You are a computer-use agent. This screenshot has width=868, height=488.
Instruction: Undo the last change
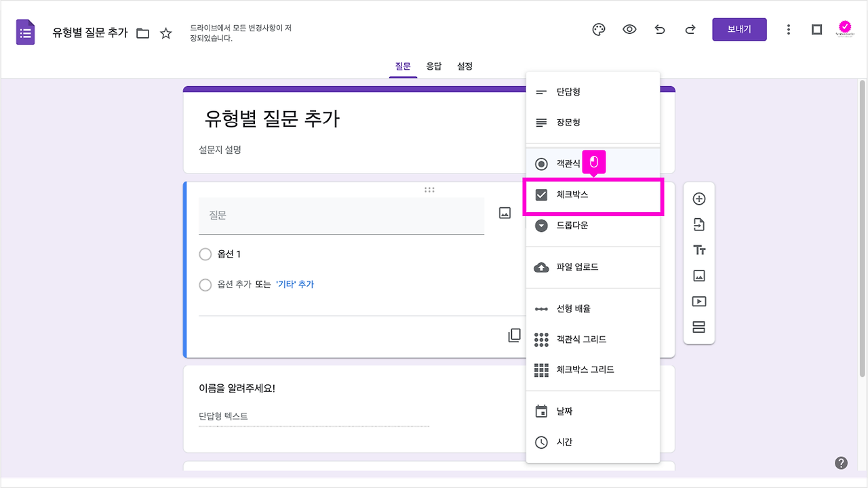[x=659, y=29]
